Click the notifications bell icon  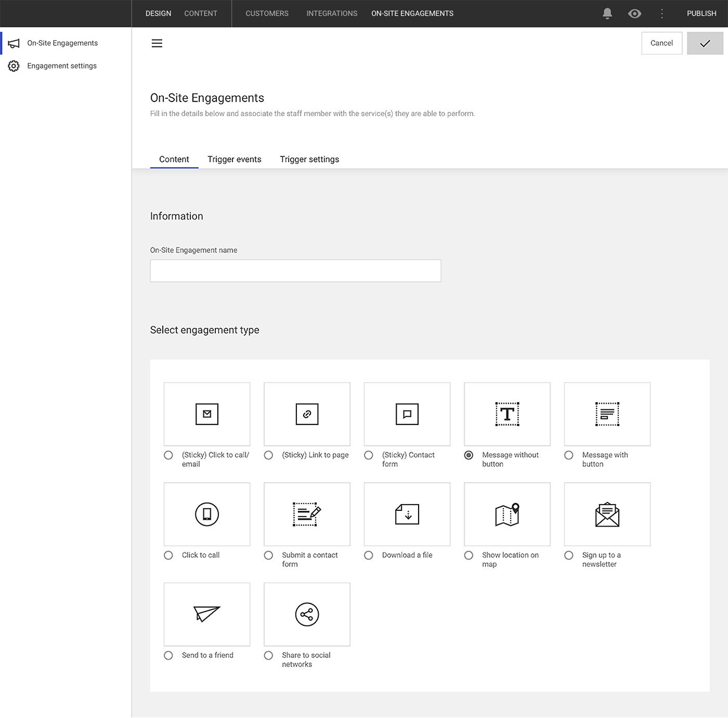(607, 14)
